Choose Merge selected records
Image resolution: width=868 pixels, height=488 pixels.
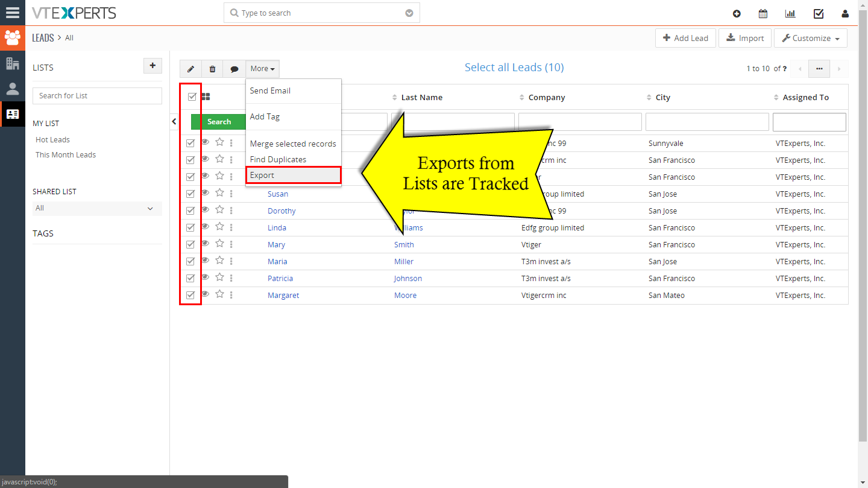click(294, 144)
